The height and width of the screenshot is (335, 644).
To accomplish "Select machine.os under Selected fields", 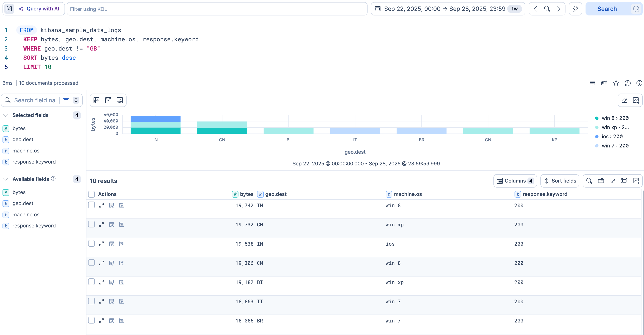I will [26, 151].
